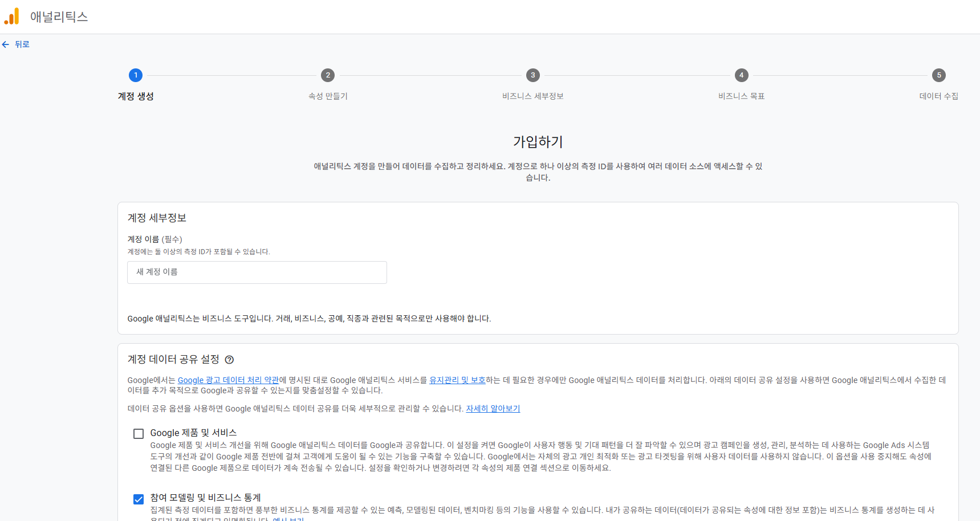Image resolution: width=980 pixels, height=521 pixels.
Task: Go back using the 뒤로 link
Action: pos(22,44)
